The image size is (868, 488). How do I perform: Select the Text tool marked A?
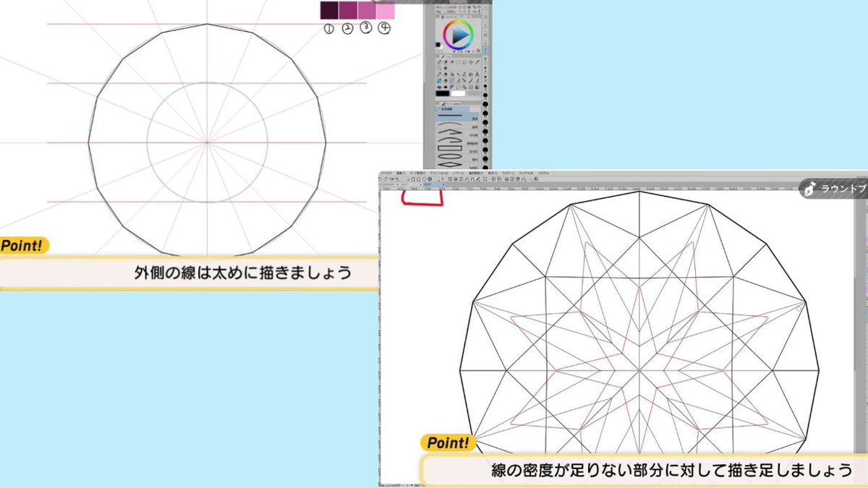click(477, 74)
